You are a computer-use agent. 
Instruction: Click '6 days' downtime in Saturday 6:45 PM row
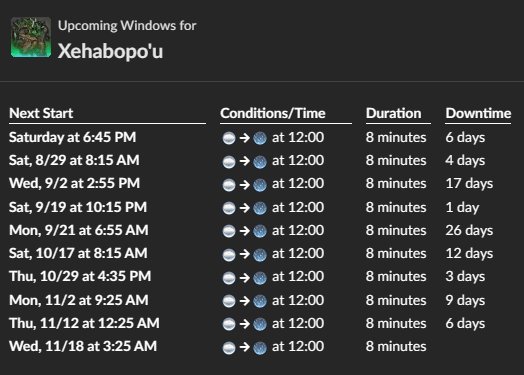(x=465, y=137)
